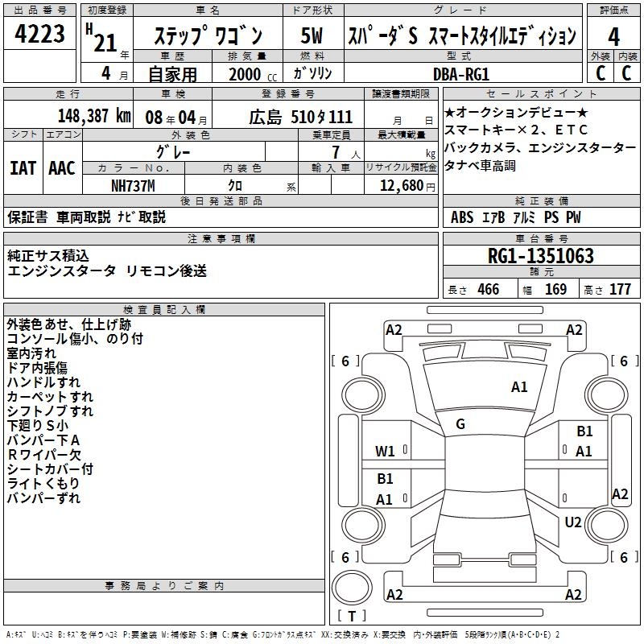Select the width value 169
Screen dimensions: 644x644
point(555,289)
